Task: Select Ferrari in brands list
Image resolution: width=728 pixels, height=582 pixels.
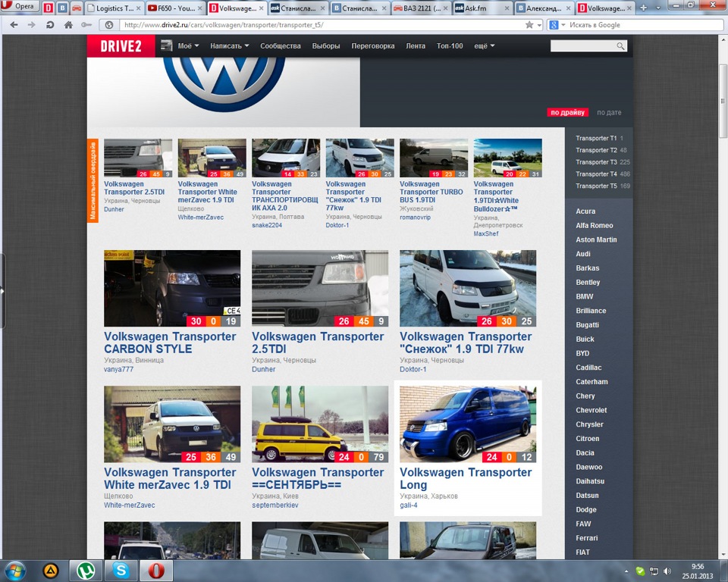Action: (586, 538)
